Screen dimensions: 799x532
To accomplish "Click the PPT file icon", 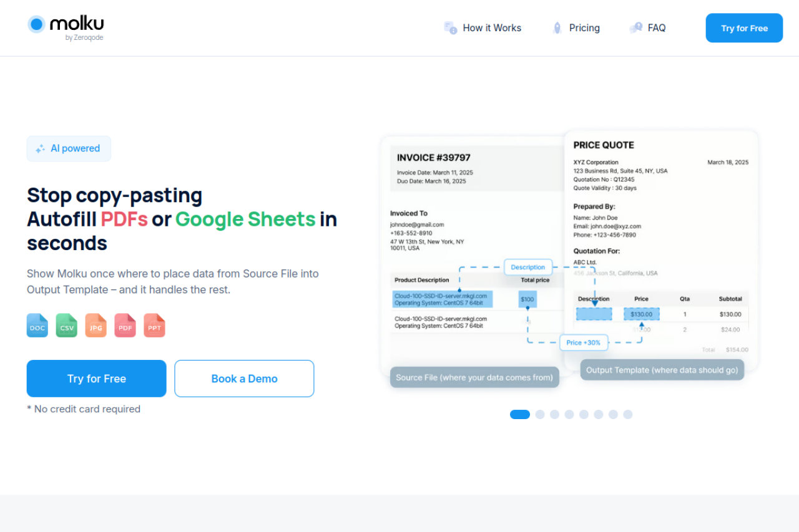I will (155, 326).
